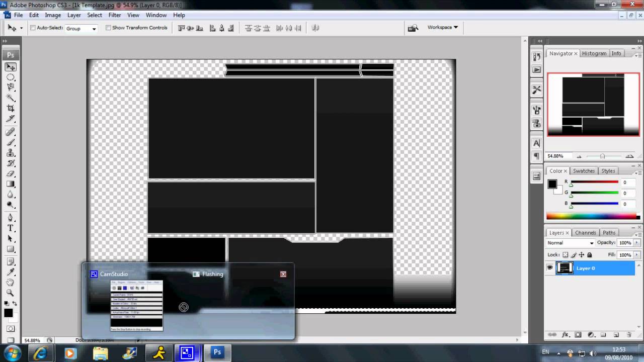Image resolution: width=644 pixels, height=362 pixels.
Task: Expand the Fill slider arrow
Action: 636,255
